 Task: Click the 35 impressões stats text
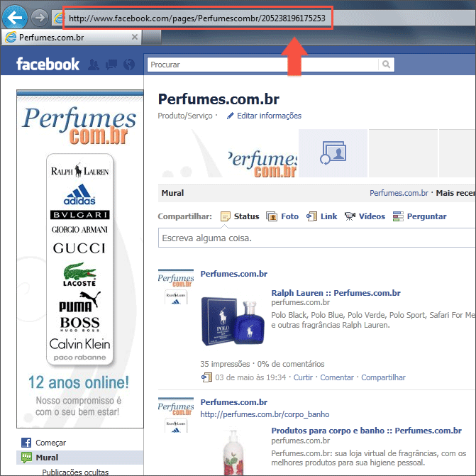[x=225, y=364]
